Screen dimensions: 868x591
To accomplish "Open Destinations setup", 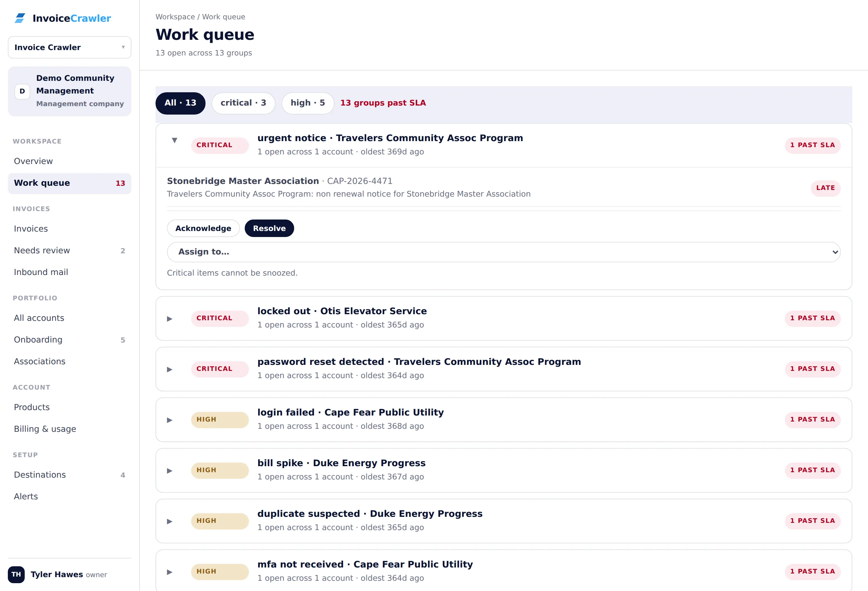I will pos(69,475).
